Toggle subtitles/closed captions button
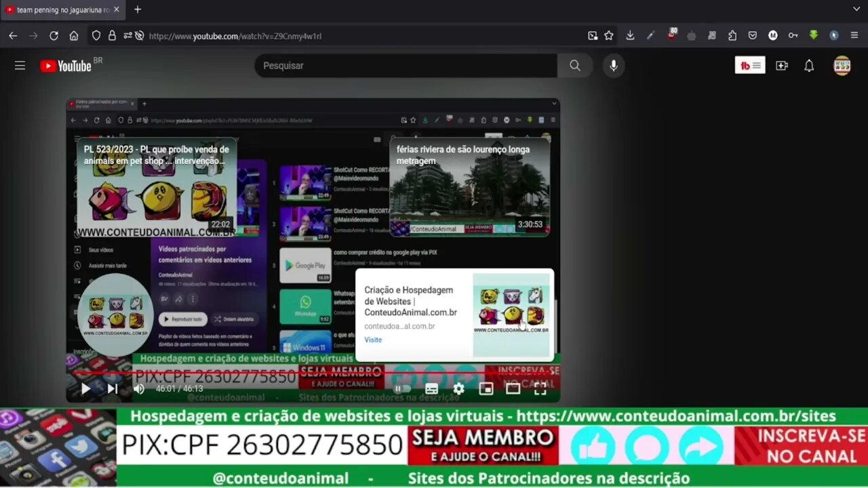868x488 pixels. (431, 389)
